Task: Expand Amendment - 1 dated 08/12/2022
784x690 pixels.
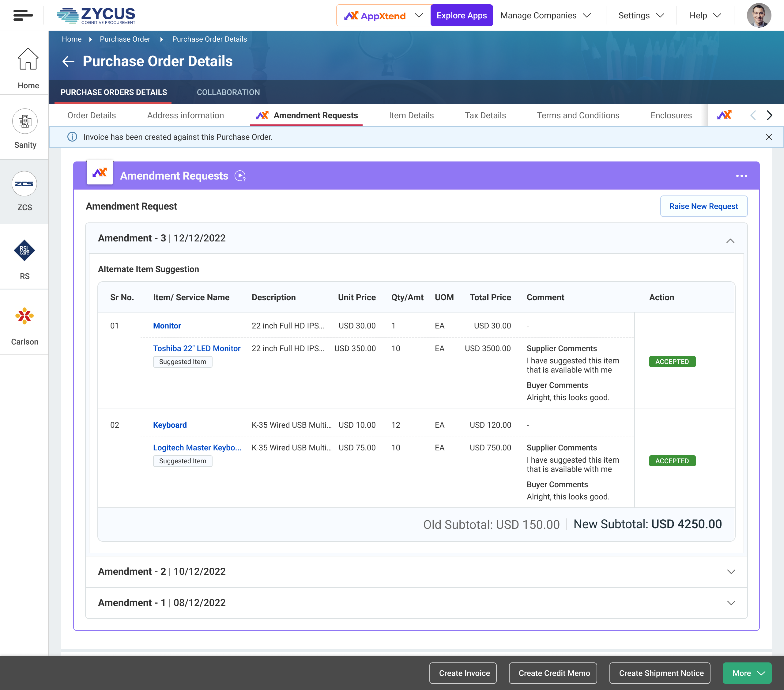Action: tap(731, 603)
